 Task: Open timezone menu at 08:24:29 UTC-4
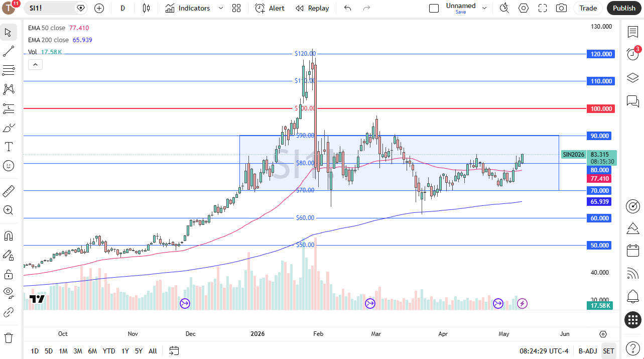[x=544, y=351]
